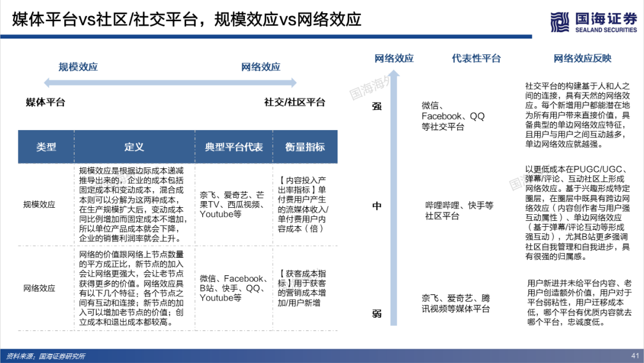Click the 网络效应 row label in the table
The image size is (644, 363).
[x=39, y=288]
